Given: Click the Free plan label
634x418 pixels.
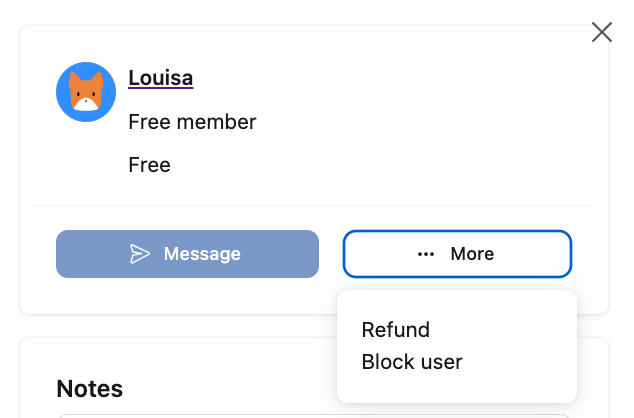Looking at the screenshot, I should (x=150, y=165).
